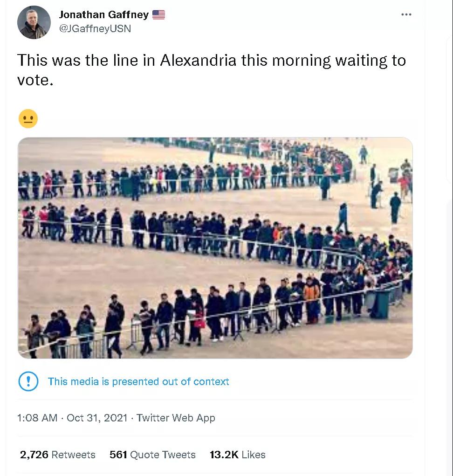The height and width of the screenshot is (476, 453).
Task: Click the Twitter Web App source label
Action: coord(176,418)
